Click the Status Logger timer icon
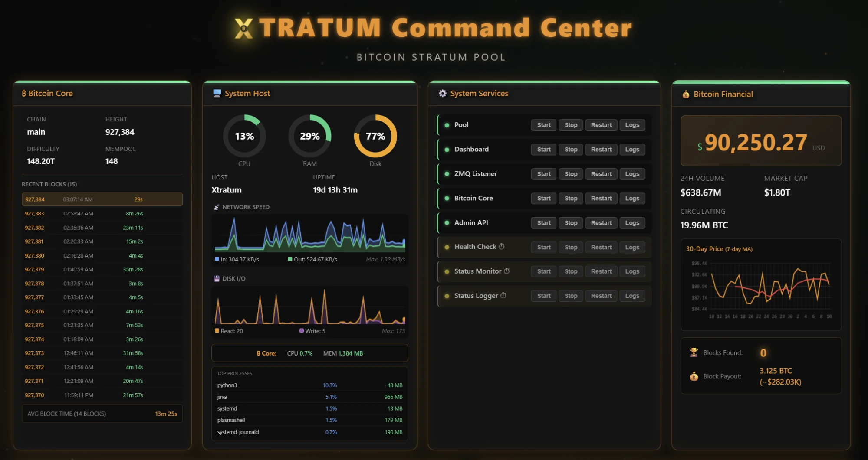The width and height of the screenshot is (868, 460). [503, 295]
